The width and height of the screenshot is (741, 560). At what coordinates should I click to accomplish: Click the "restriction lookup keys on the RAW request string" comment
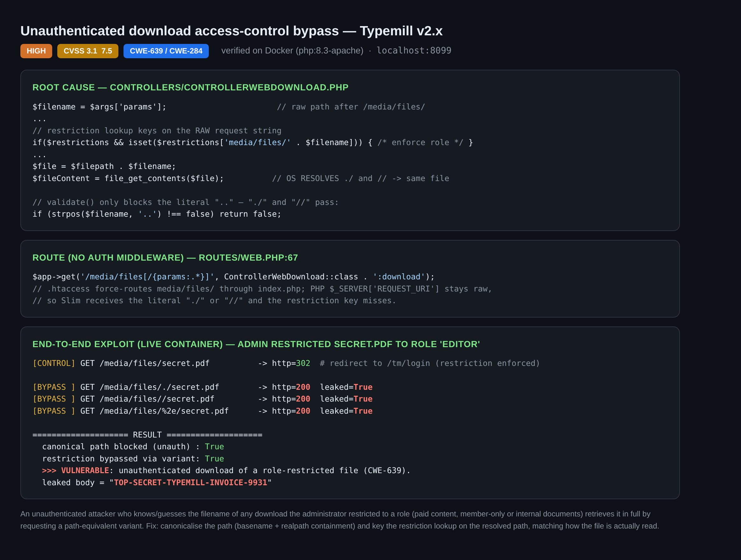[157, 131]
